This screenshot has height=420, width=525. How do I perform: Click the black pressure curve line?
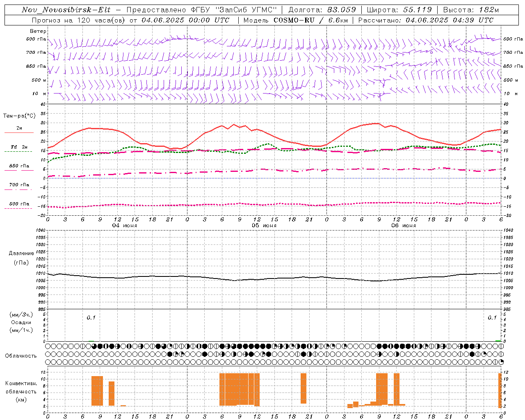click(x=274, y=278)
